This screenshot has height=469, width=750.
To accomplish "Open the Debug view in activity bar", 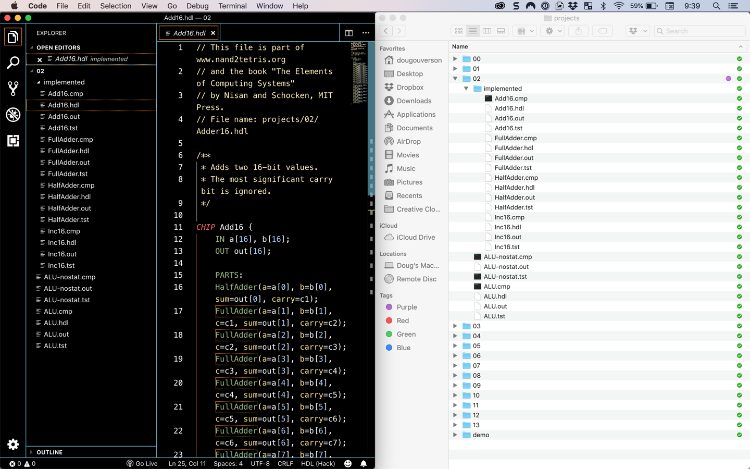I will pyautogui.click(x=13, y=115).
